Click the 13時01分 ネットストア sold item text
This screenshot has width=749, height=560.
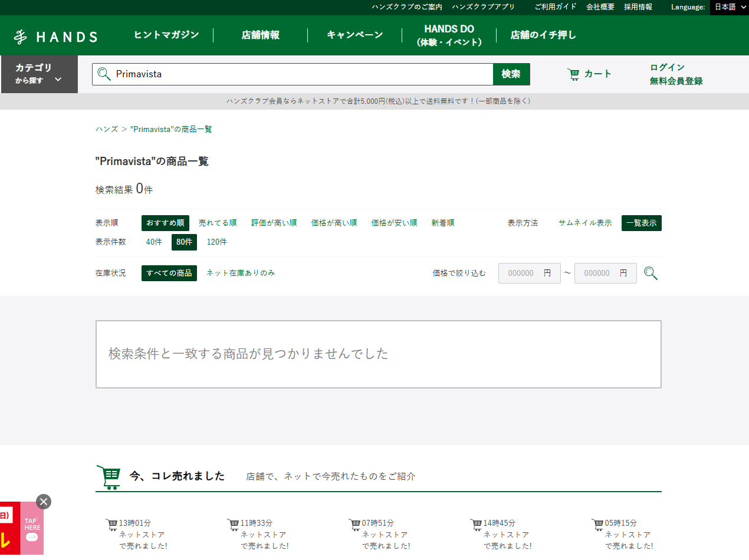tap(143, 535)
